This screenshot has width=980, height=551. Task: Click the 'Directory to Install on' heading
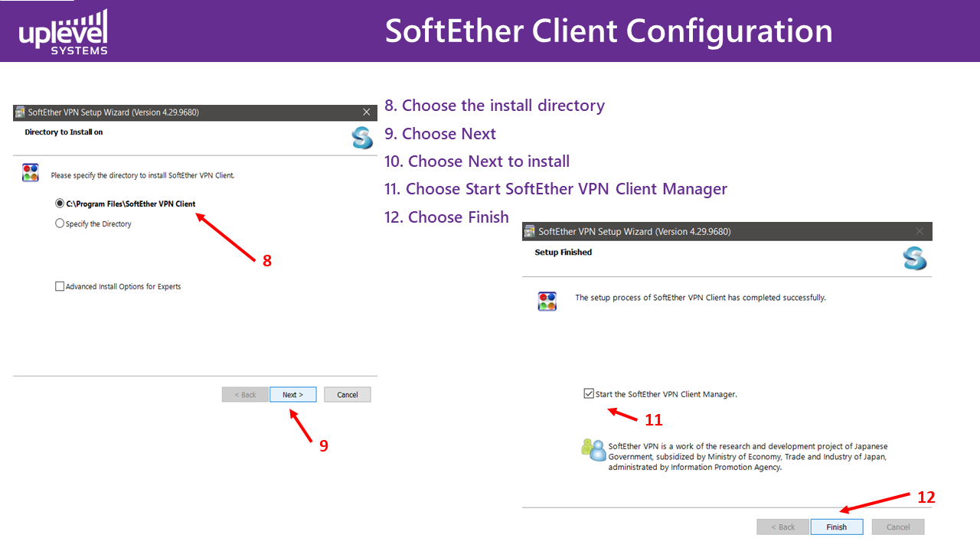64,132
